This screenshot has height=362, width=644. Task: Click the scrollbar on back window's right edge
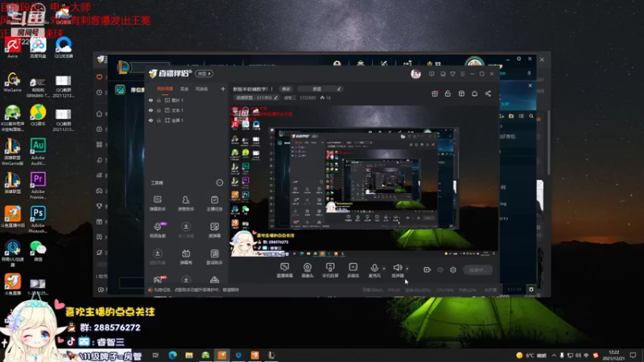pos(549,142)
